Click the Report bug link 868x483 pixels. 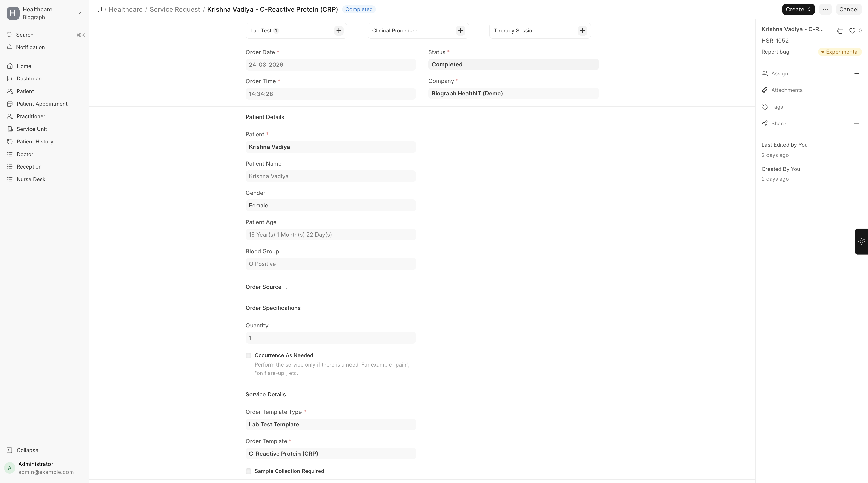coord(775,52)
